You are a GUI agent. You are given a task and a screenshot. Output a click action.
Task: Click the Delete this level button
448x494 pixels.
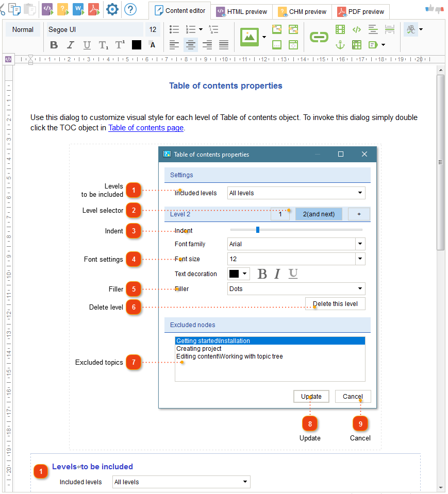pos(335,303)
